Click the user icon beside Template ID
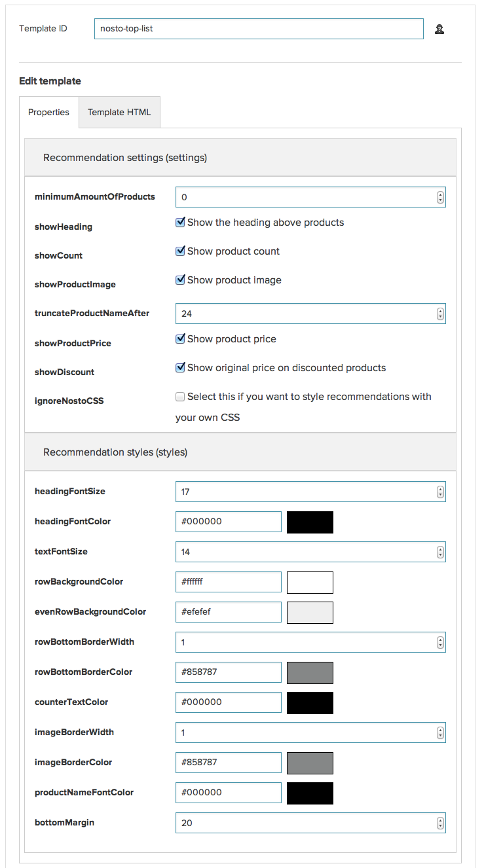Viewport: 484px width, 868px height. tap(439, 29)
